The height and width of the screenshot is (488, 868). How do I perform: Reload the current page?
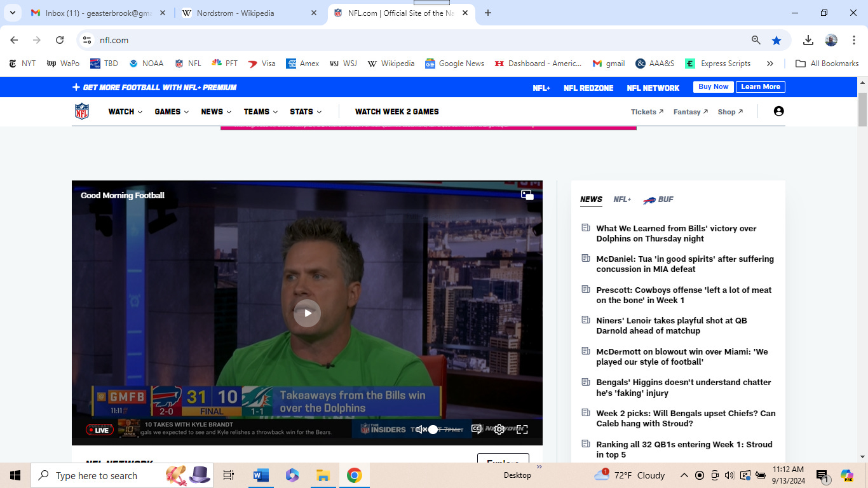point(60,40)
